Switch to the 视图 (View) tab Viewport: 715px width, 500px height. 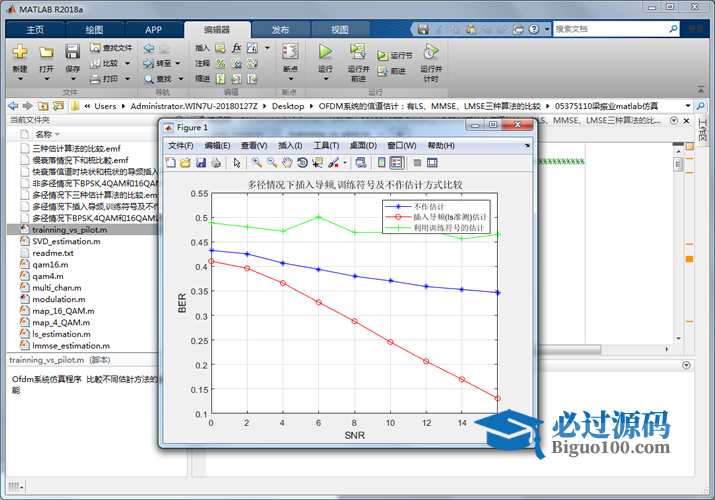tap(340, 30)
